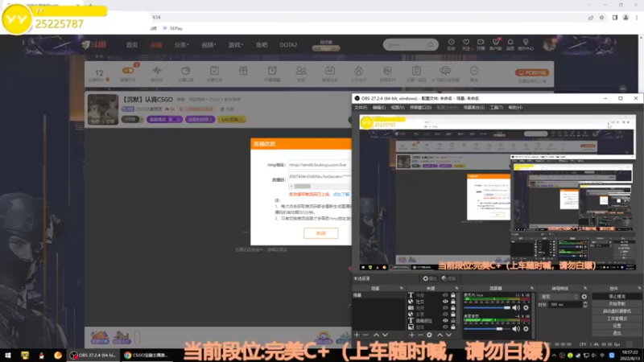Add a new scene with the plus icon

357,335
